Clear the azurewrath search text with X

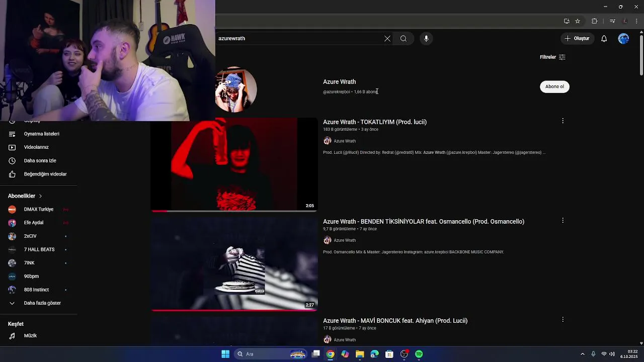387,39
